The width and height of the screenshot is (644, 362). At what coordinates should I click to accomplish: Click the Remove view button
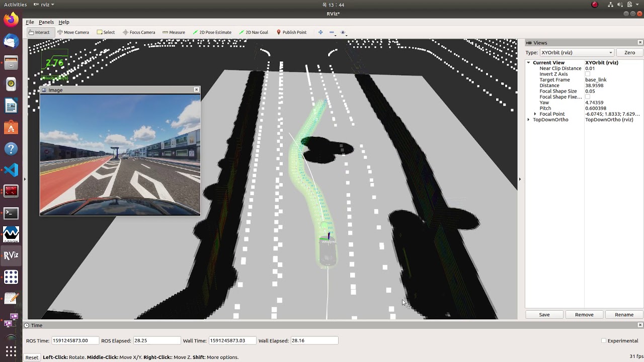584,315
